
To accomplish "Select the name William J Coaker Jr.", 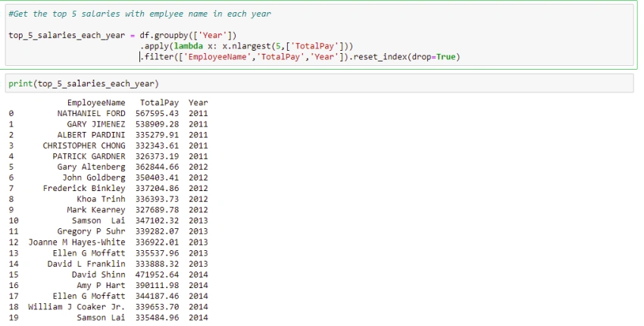I will click(x=77, y=307).
